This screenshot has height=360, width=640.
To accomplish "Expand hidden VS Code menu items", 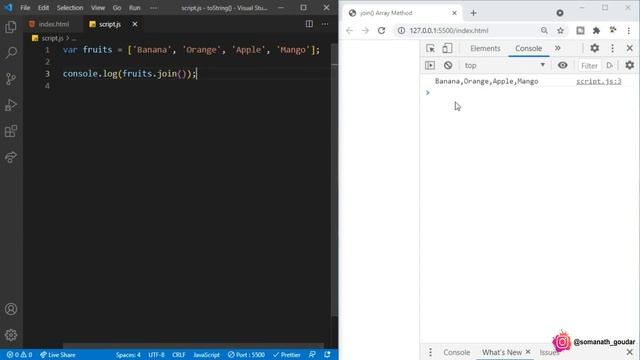I will click(153, 8).
